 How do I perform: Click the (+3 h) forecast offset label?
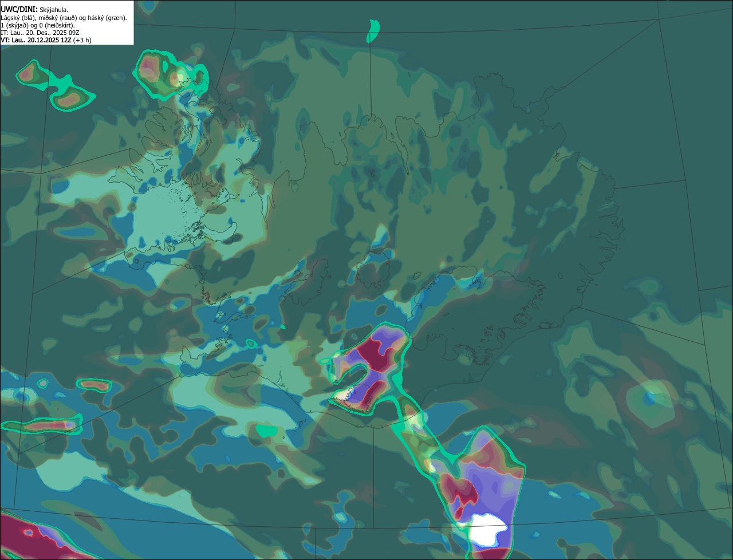(x=82, y=40)
